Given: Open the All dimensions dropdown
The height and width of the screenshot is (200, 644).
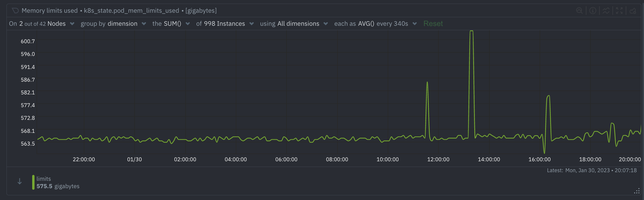Looking at the screenshot, I should tap(294, 24).
